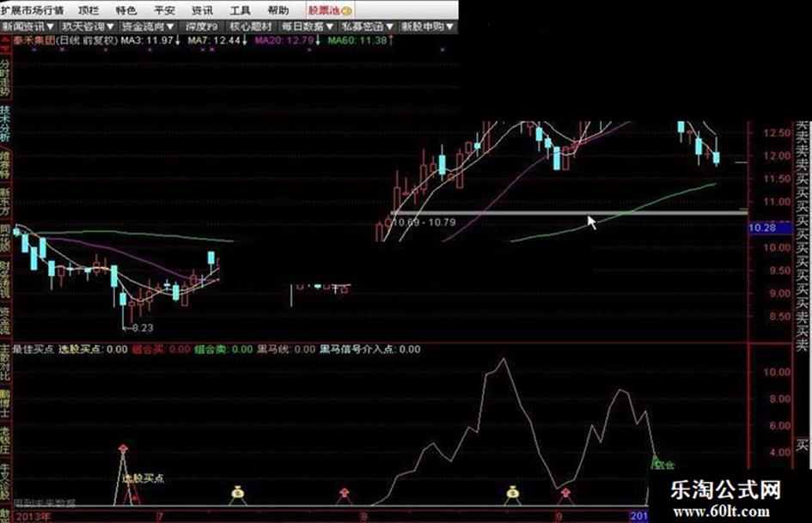The height and width of the screenshot is (523, 812).
Task: Select the gray horizontal support line
Action: coord(570,212)
